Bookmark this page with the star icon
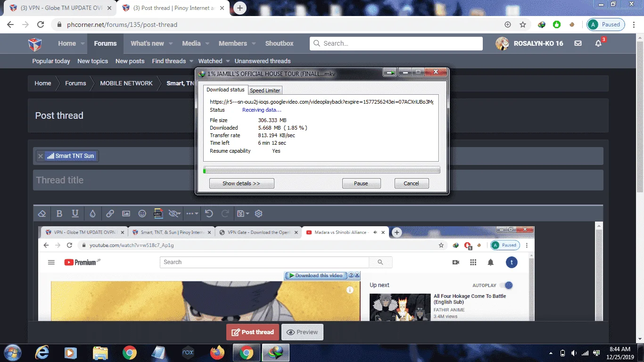Viewport: 644px width, 362px height. 523,25
